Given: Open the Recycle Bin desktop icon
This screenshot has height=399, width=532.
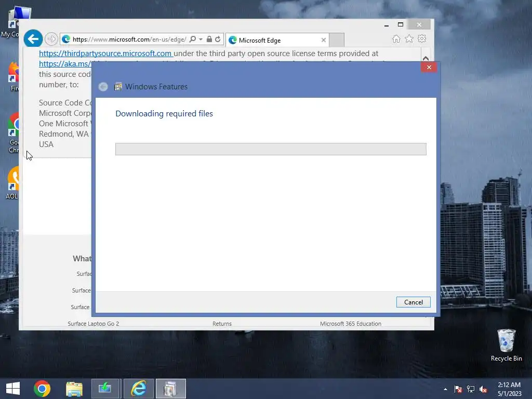Looking at the screenshot, I should click(x=506, y=345).
